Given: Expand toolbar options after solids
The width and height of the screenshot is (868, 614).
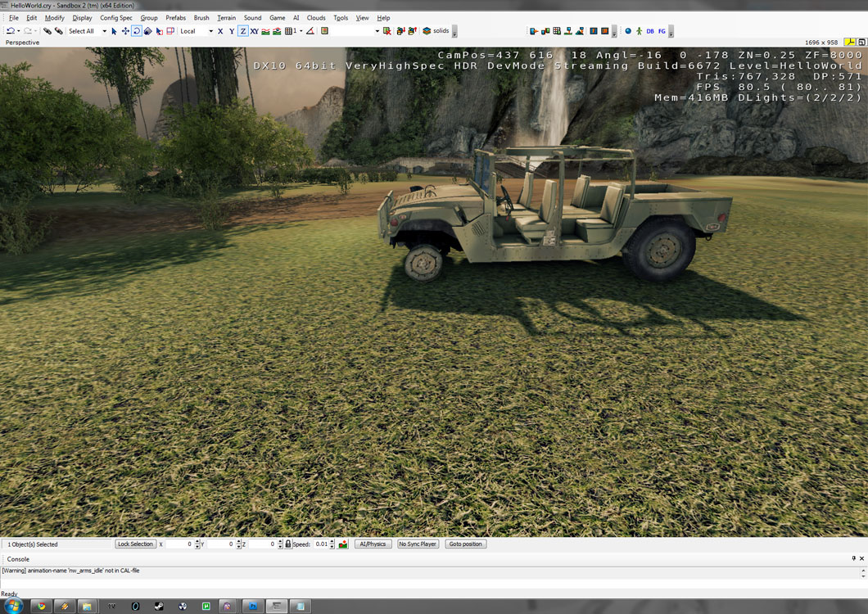Looking at the screenshot, I should click(x=454, y=32).
